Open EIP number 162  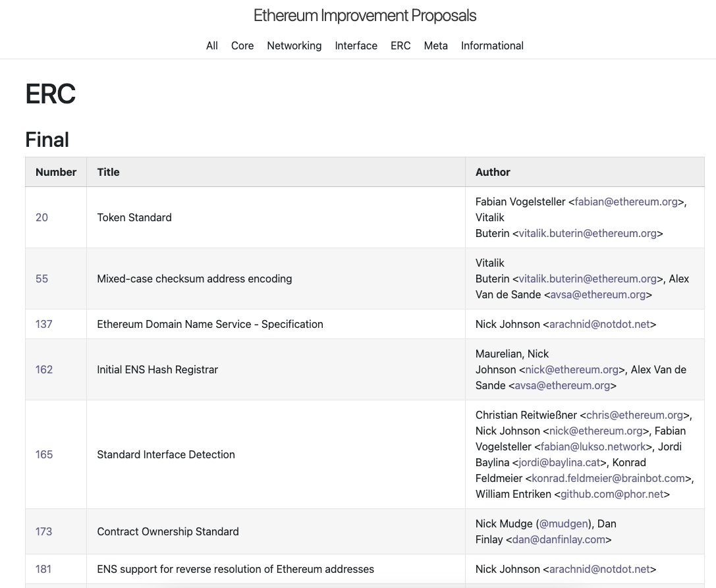tap(44, 369)
